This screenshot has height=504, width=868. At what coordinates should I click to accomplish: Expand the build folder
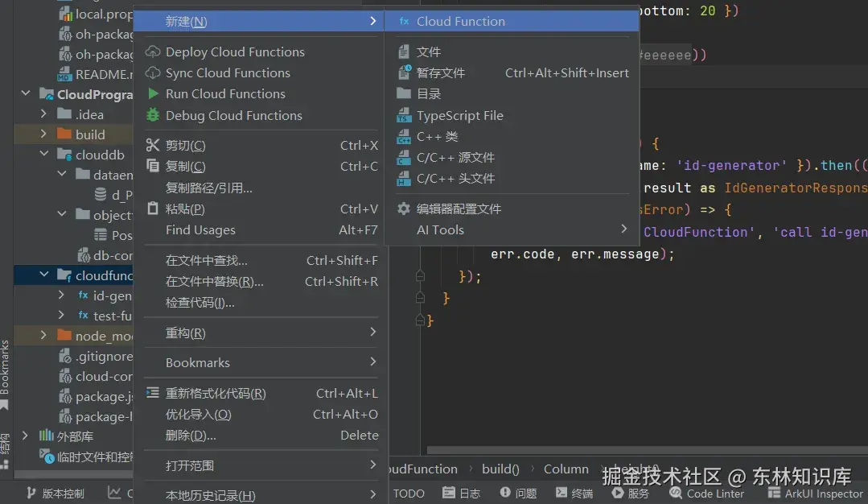coord(43,134)
